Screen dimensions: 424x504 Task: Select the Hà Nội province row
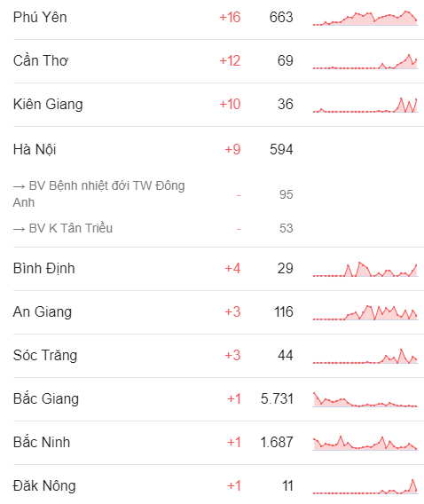[x=218, y=149]
